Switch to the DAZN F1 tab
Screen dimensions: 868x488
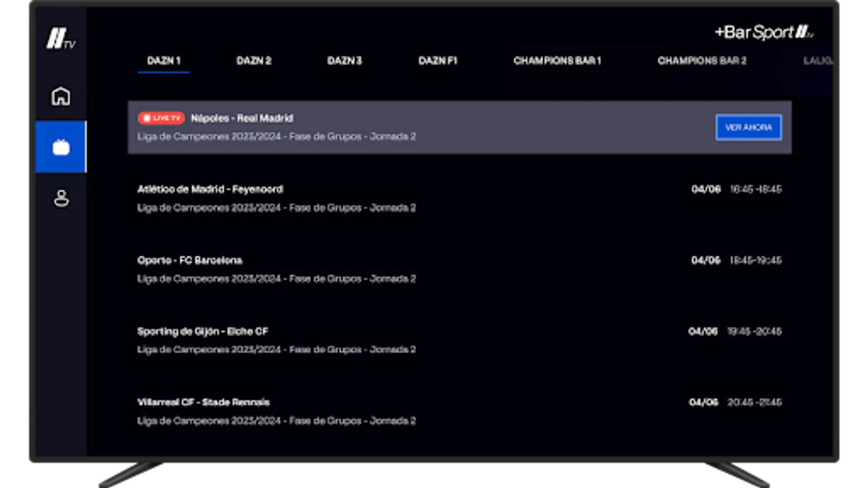[x=438, y=61]
